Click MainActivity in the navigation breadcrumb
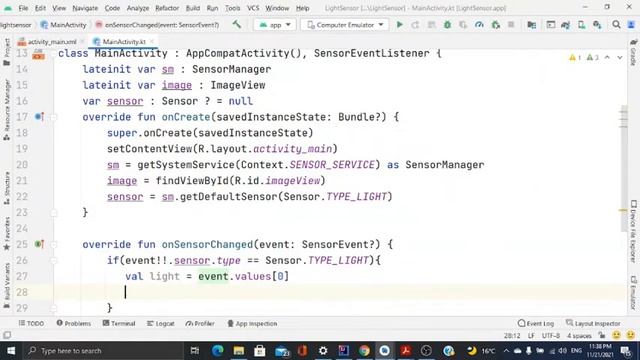 [64, 25]
